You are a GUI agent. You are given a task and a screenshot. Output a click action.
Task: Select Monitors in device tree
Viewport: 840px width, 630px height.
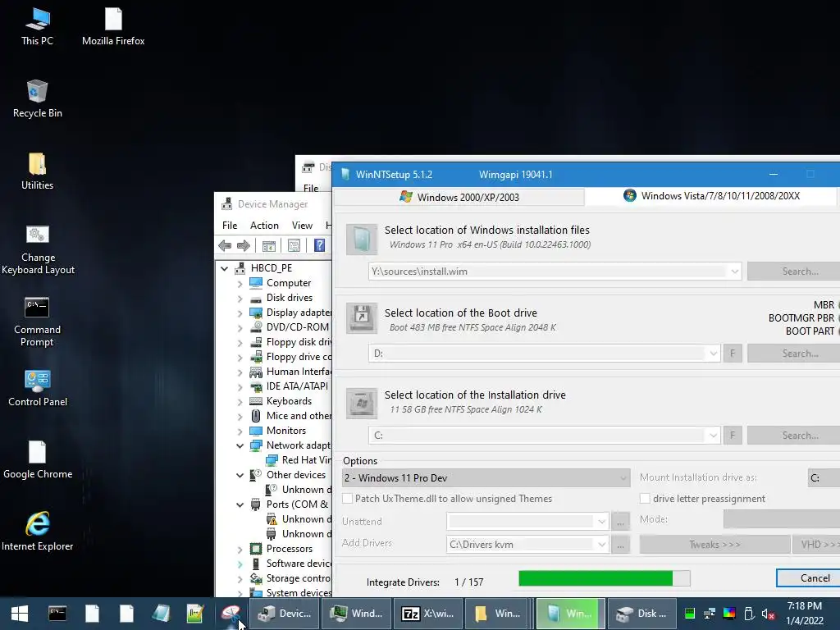coord(286,431)
